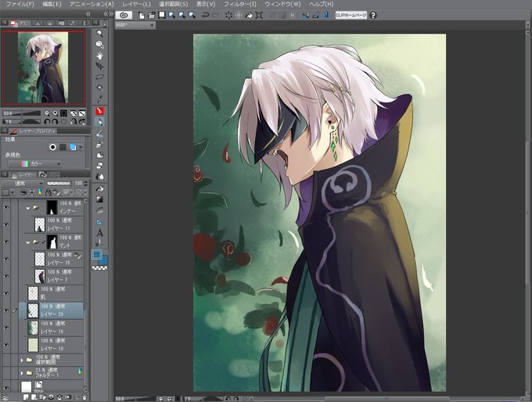This screenshot has height=402, width=532.
Task: Collapse the マント folder arrow
Action: click(x=28, y=242)
